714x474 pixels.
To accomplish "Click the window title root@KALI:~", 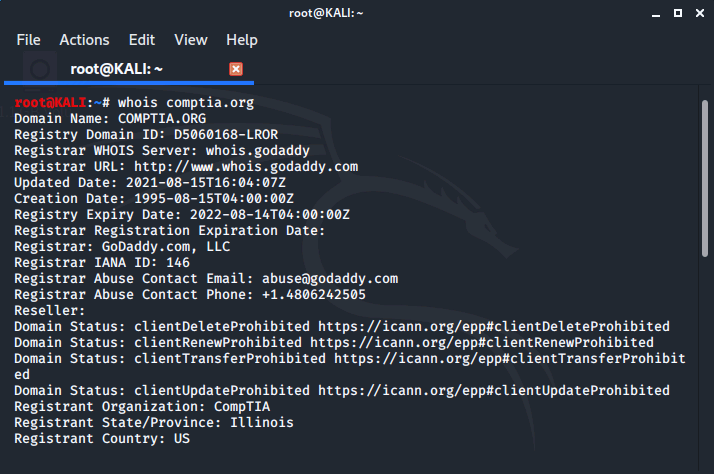I will click(x=326, y=13).
